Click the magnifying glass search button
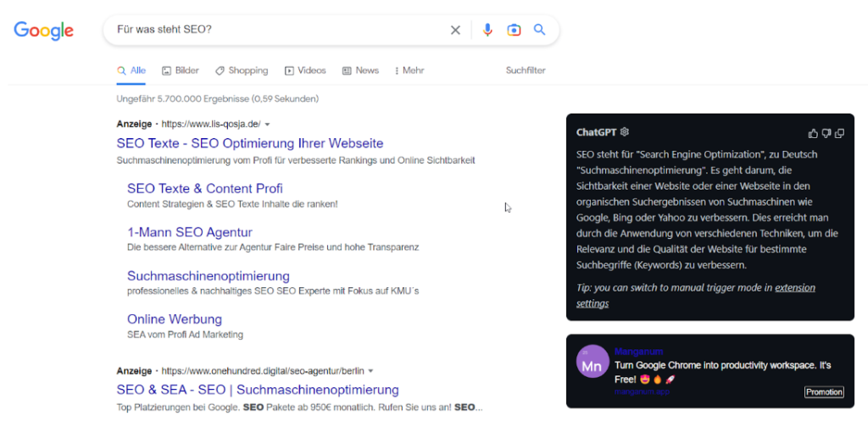Image resolution: width=868 pixels, height=427 pixels. (540, 30)
